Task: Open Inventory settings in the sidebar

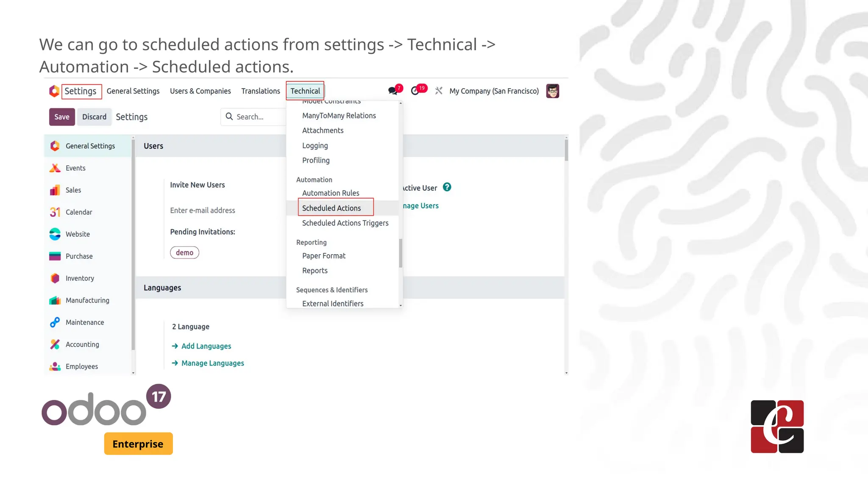Action: click(80, 278)
